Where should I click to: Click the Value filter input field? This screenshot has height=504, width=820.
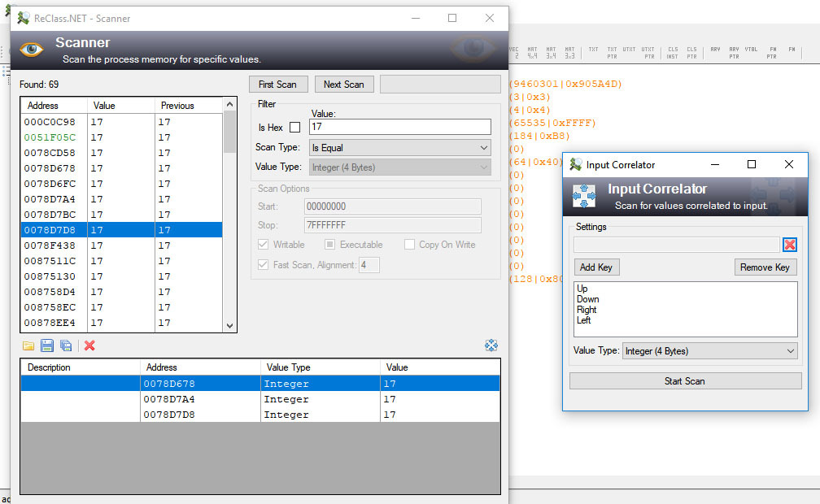(x=399, y=127)
